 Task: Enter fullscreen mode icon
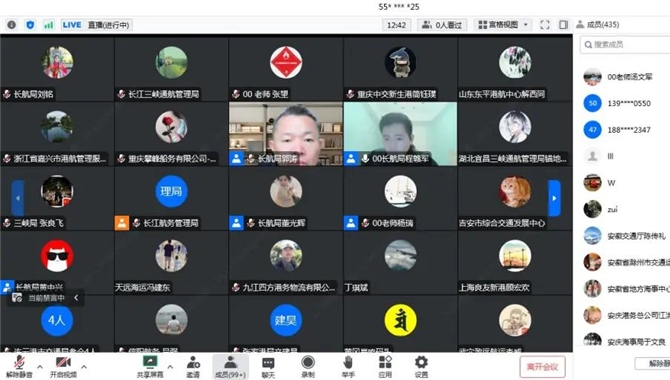545,25
